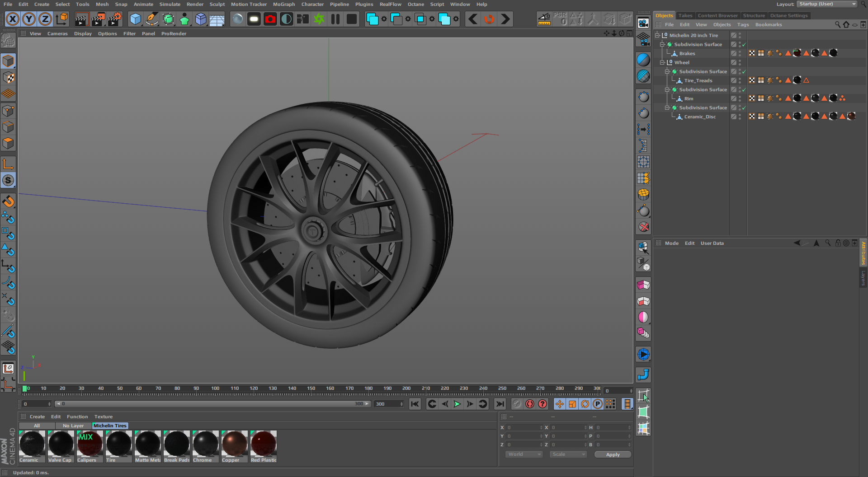Toggle the Brakes Subdivision Surface green checkmark
The width and height of the screenshot is (868, 477).
[744, 44]
